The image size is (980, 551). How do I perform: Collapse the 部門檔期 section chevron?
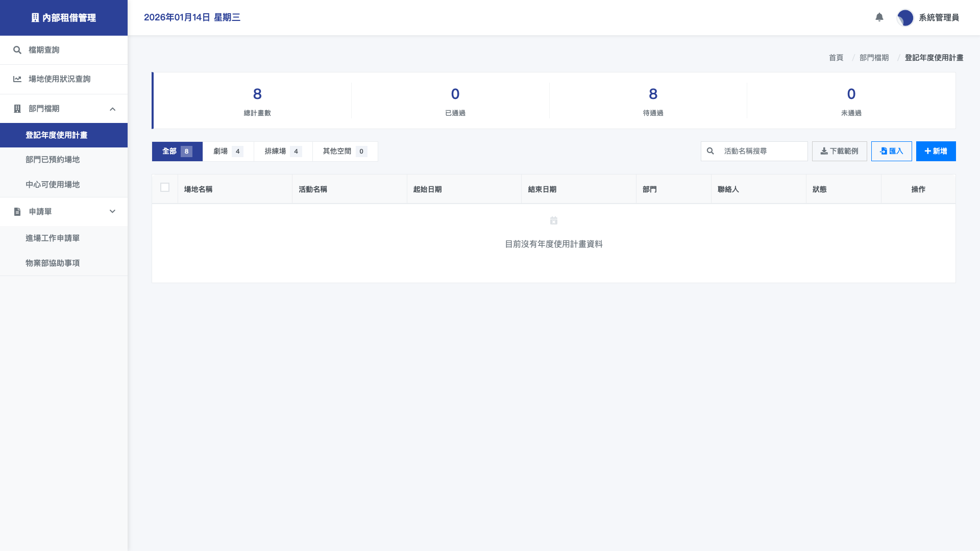point(113,109)
